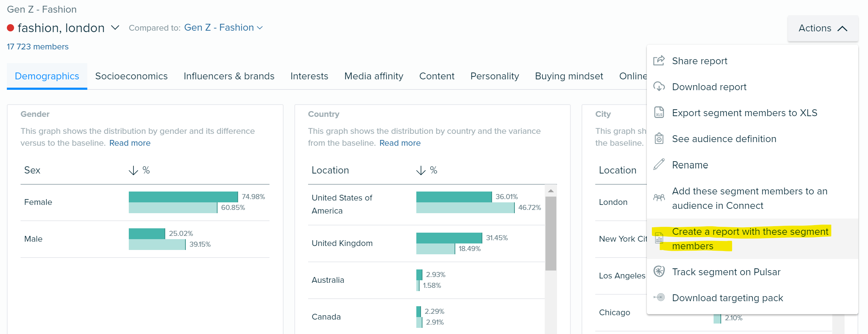Open the Socioeconomics tab

(131, 76)
